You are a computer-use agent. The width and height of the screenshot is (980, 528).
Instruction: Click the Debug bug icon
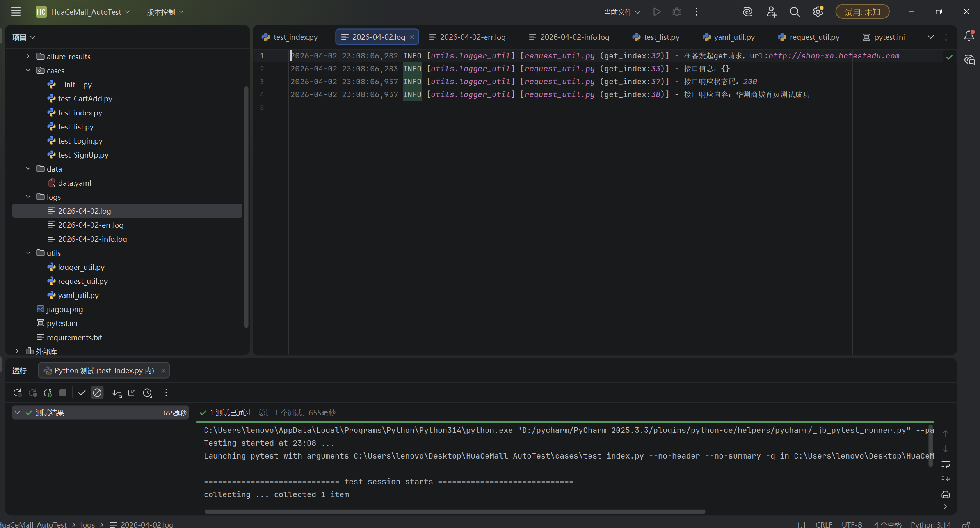tap(677, 12)
